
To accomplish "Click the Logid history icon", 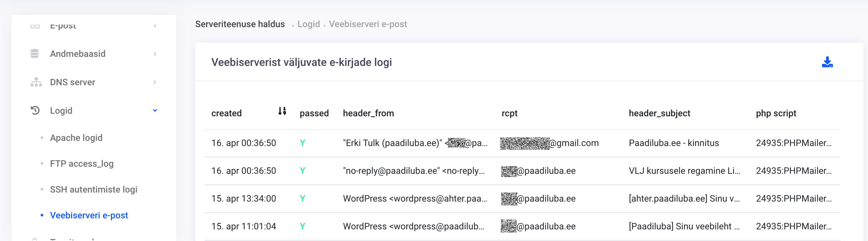I will click(35, 110).
